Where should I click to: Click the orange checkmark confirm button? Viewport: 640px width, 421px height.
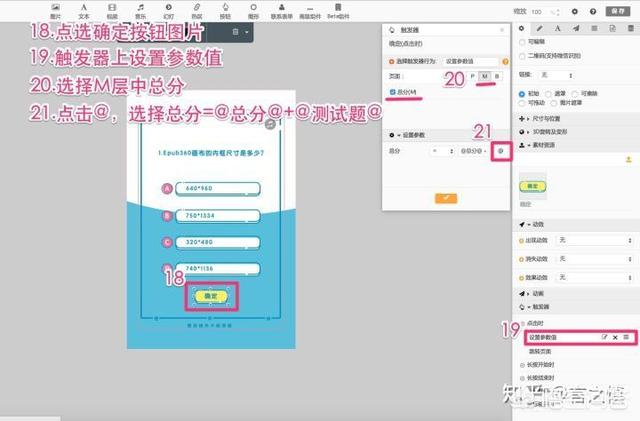(445, 198)
